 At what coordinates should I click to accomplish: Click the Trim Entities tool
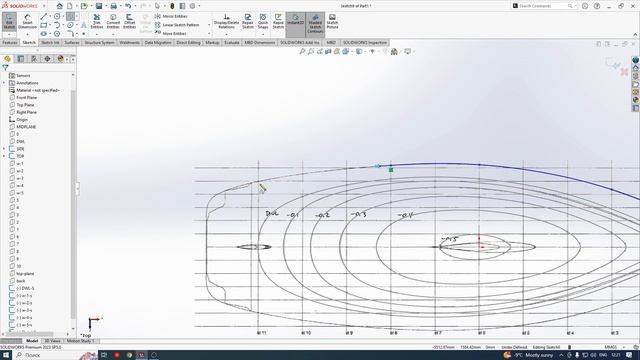point(97,21)
